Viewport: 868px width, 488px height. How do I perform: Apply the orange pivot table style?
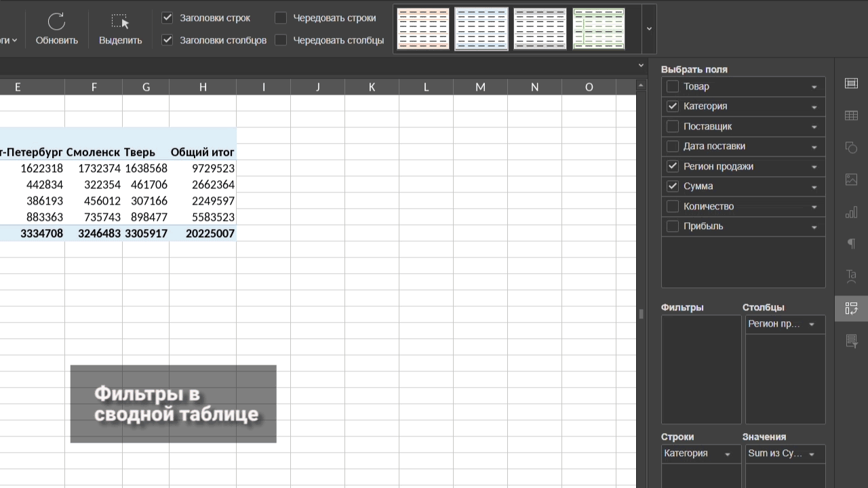[423, 28]
